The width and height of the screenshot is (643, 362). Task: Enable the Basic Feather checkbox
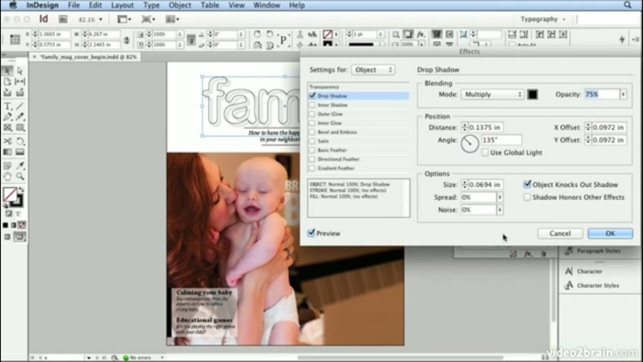click(312, 150)
